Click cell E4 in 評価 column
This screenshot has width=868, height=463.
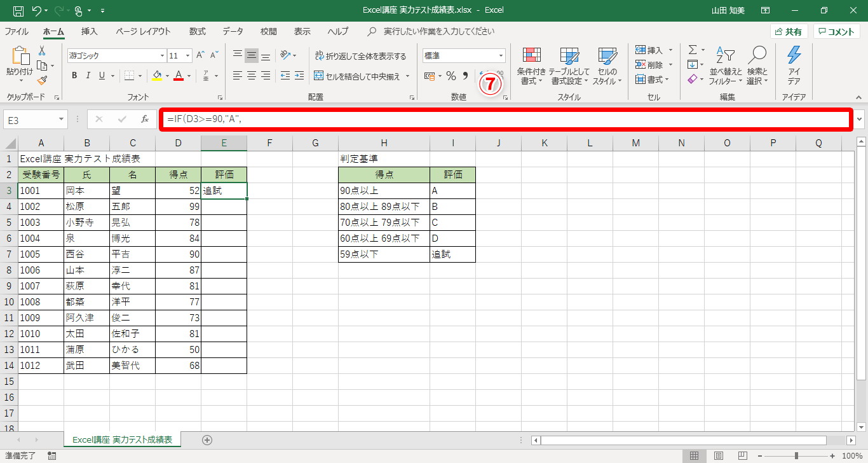click(224, 206)
